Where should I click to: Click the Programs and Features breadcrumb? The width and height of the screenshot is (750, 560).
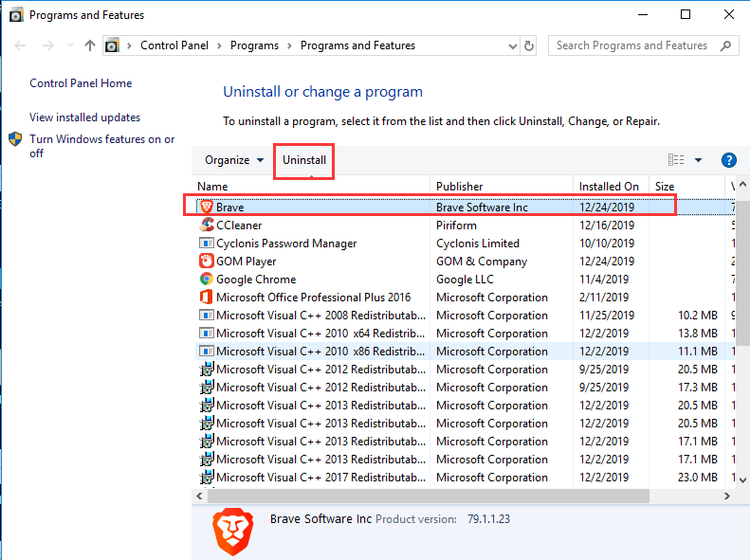(357, 45)
